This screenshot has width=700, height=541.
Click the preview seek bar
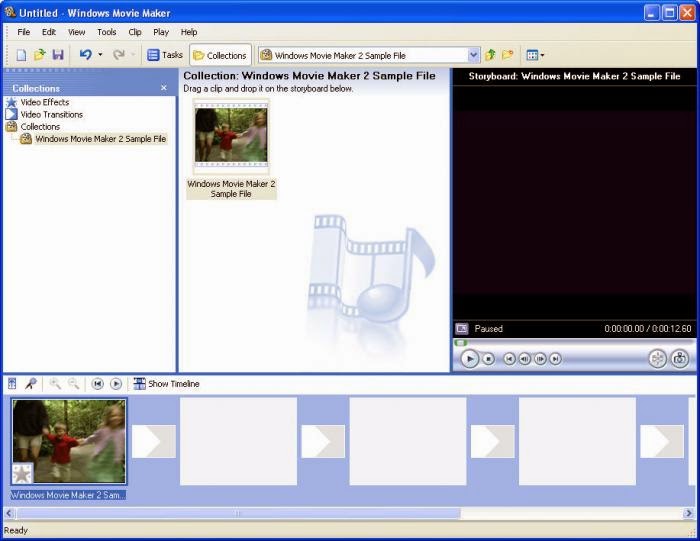(573, 343)
